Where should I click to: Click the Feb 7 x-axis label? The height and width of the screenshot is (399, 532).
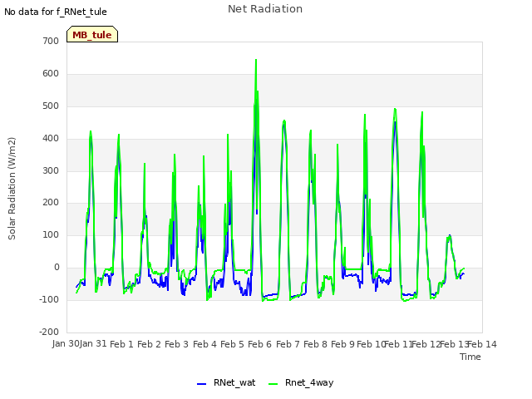click(288, 344)
